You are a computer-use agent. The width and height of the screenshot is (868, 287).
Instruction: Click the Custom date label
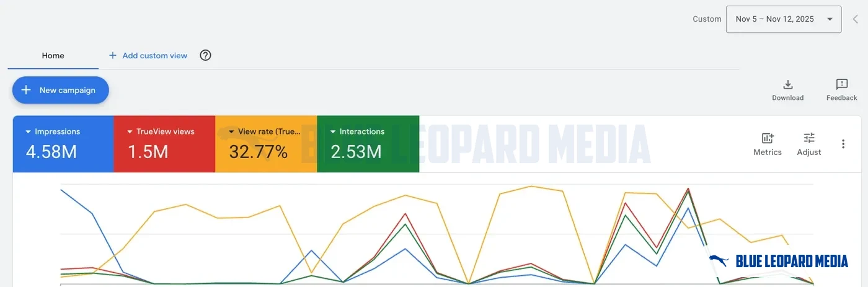click(707, 19)
